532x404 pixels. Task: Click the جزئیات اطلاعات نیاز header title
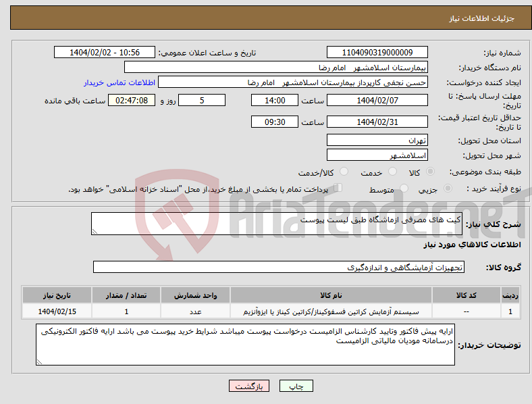(482, 18)
